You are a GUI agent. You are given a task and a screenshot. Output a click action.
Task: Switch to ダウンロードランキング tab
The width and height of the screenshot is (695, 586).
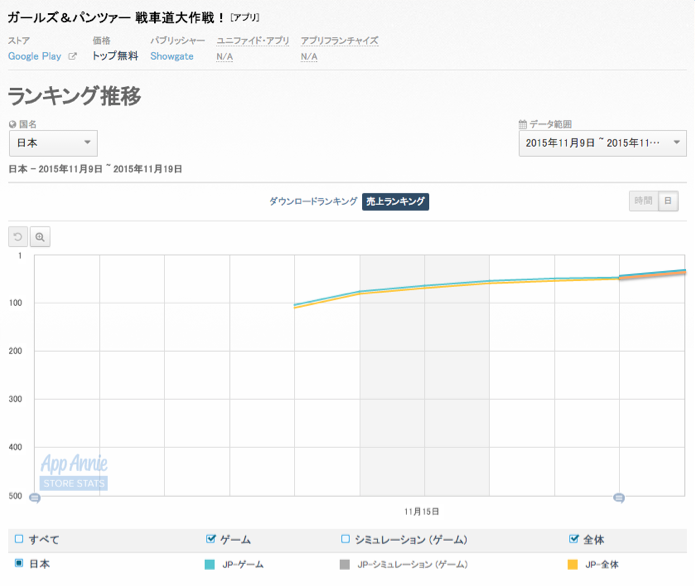(x=313, y=201)
